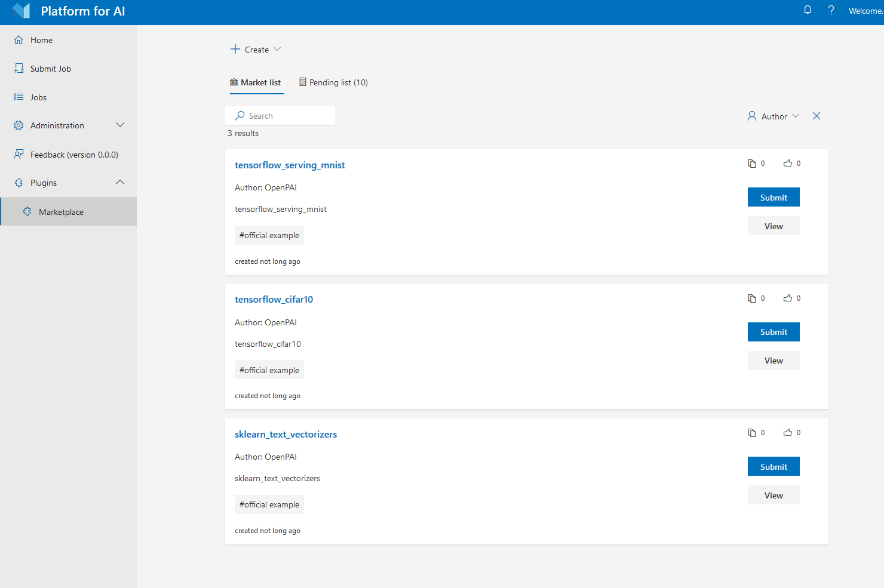Click the Plugins puzzle icon
Image resolution: width=884 pixels, height=588 pixels.
(19, 183)
